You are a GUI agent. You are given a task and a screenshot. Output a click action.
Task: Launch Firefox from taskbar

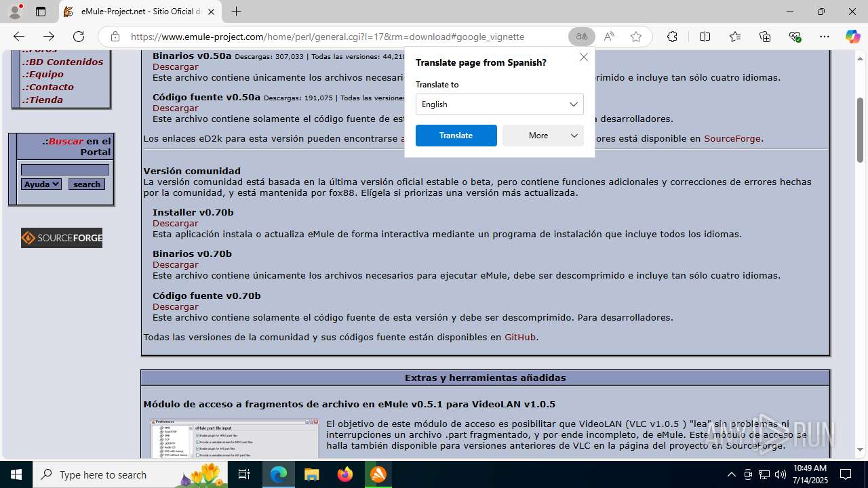[345, 474]
